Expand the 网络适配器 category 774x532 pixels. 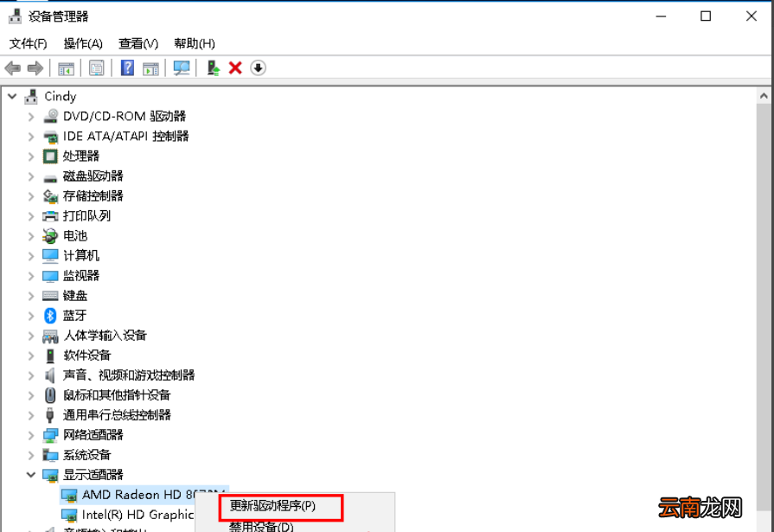(x=31, y=435)
